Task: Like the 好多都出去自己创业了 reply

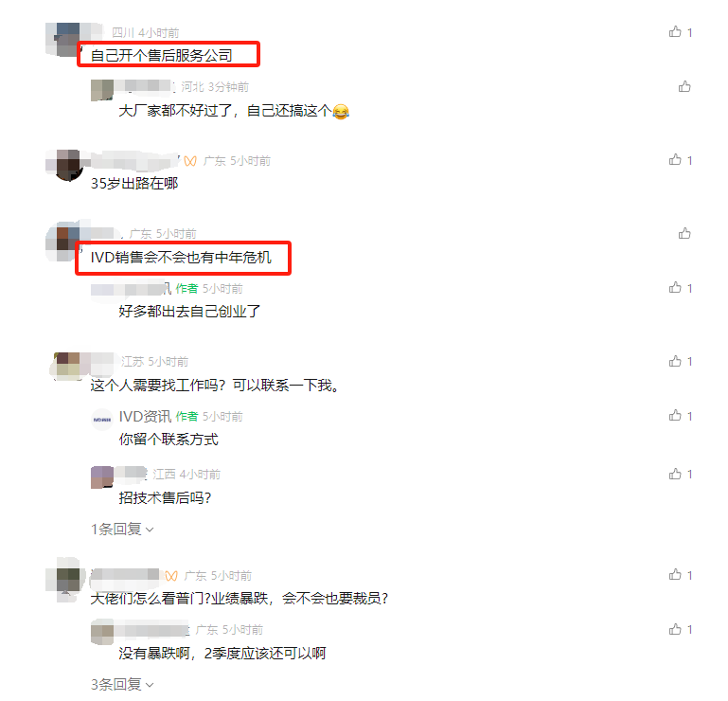Action: tap(675, 288)
